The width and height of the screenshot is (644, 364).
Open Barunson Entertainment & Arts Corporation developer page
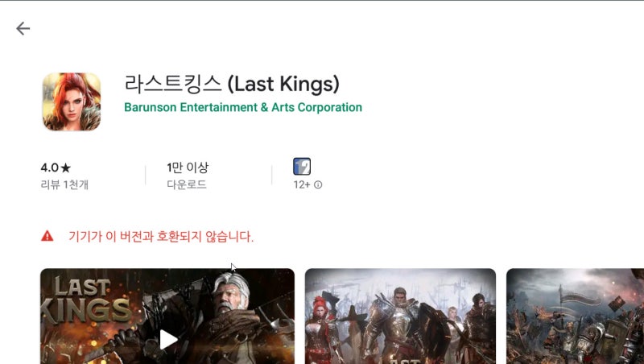[243, 107]
